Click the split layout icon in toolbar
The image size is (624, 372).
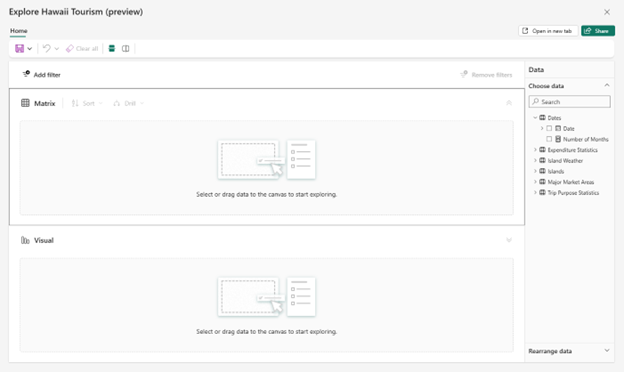click(125, 49)
